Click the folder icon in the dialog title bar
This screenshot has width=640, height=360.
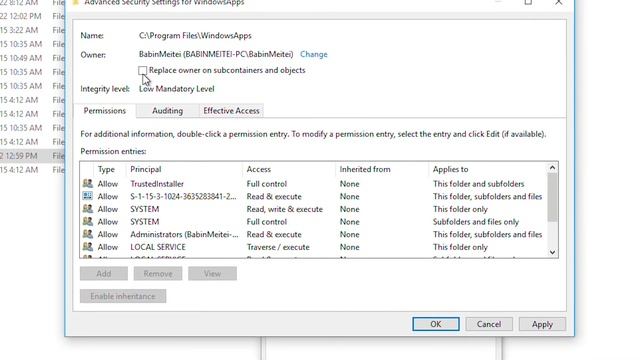pos(76,2)
